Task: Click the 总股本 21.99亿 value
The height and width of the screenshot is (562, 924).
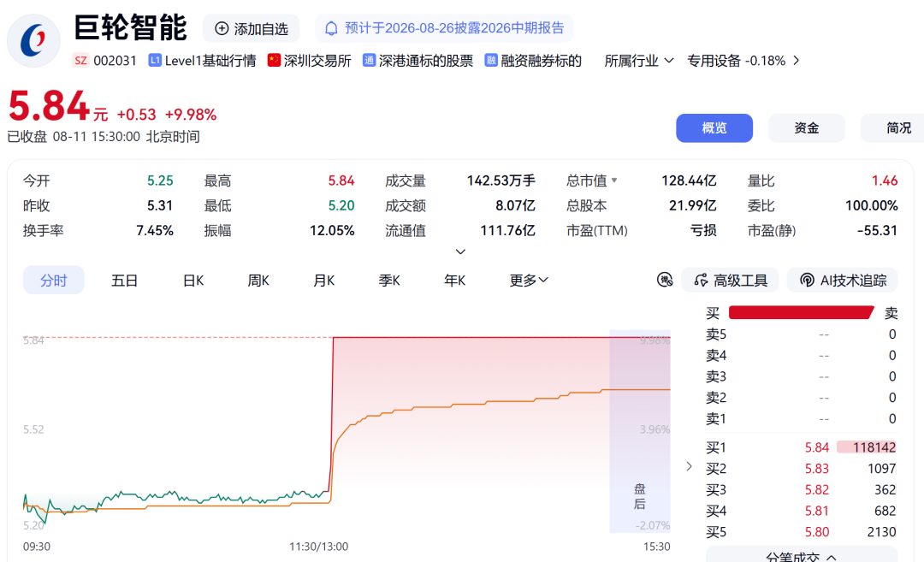Action: (x=692, y=205)
